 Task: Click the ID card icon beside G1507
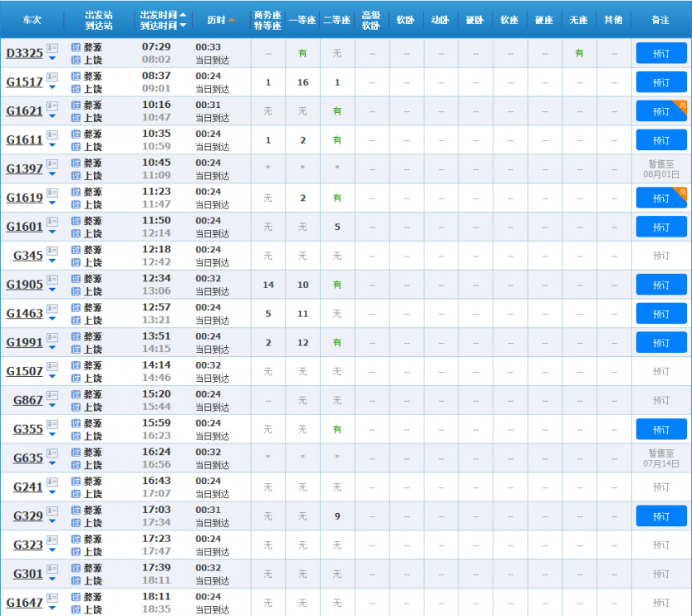[x=52, y=366]
